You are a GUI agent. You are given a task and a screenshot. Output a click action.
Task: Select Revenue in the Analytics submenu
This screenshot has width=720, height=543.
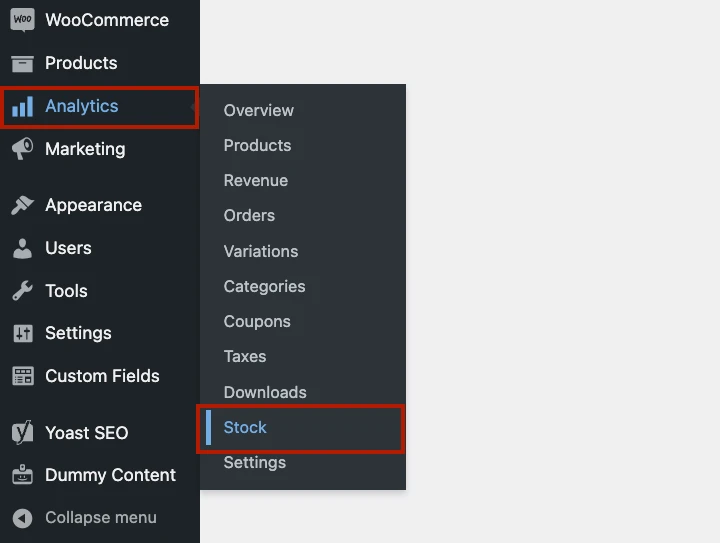[x=255, y=180]
